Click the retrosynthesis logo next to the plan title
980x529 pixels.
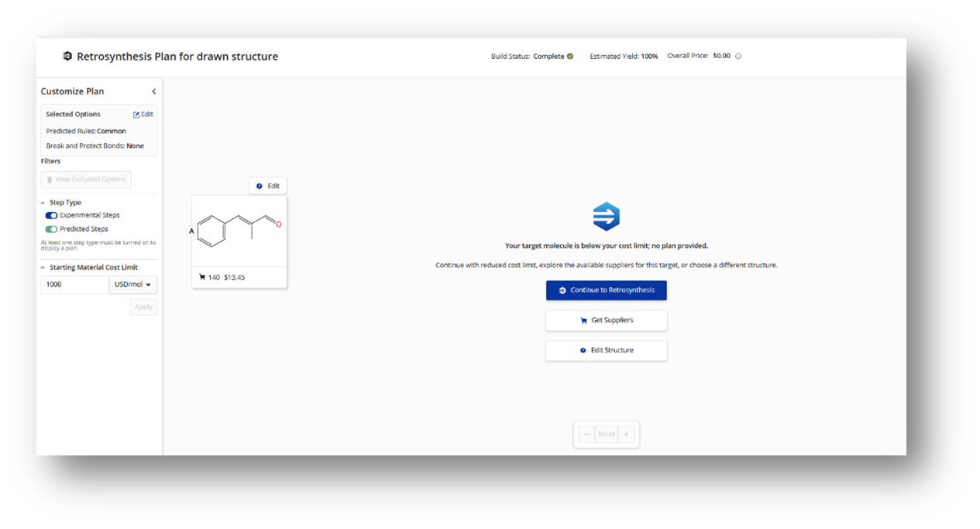pos(67,57)
